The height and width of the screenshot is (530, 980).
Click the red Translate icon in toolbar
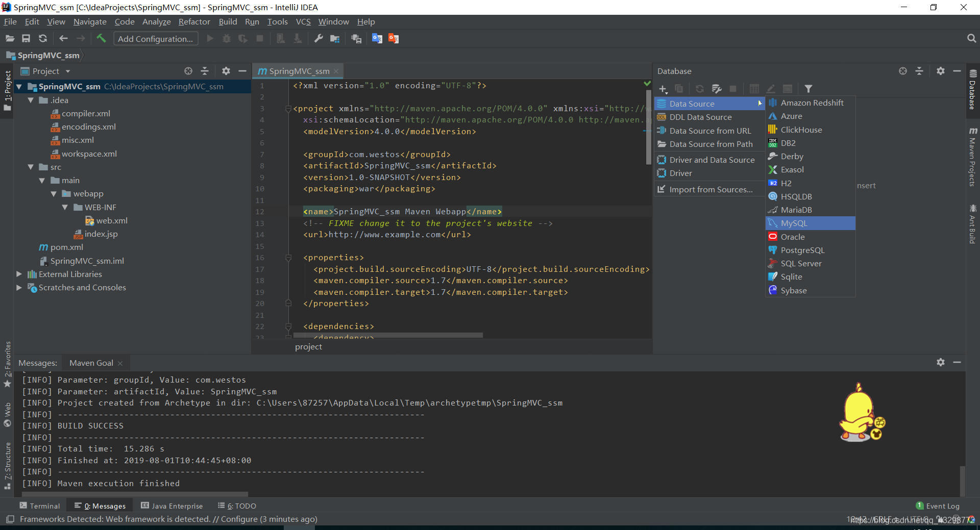394,39
